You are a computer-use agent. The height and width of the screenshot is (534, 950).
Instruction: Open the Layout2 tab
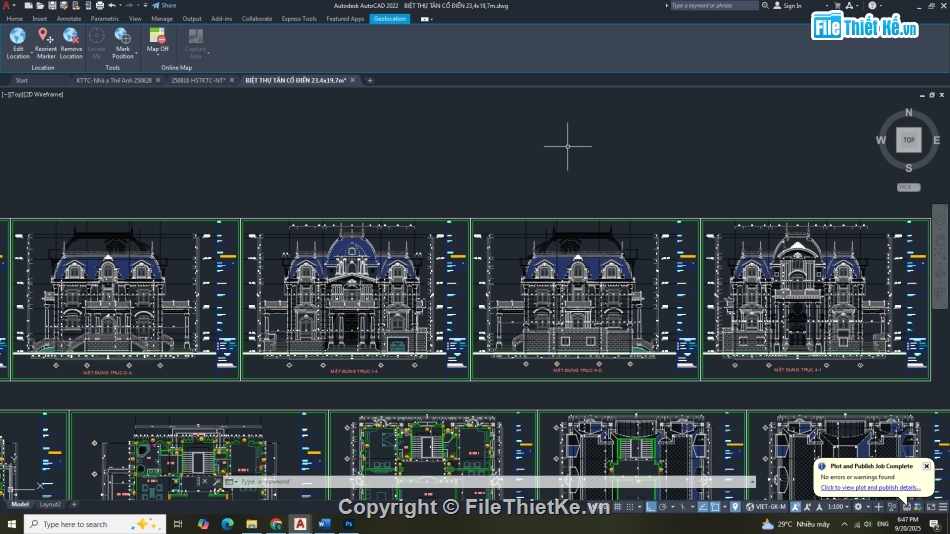pyautogui.click(x=50, y=504)
